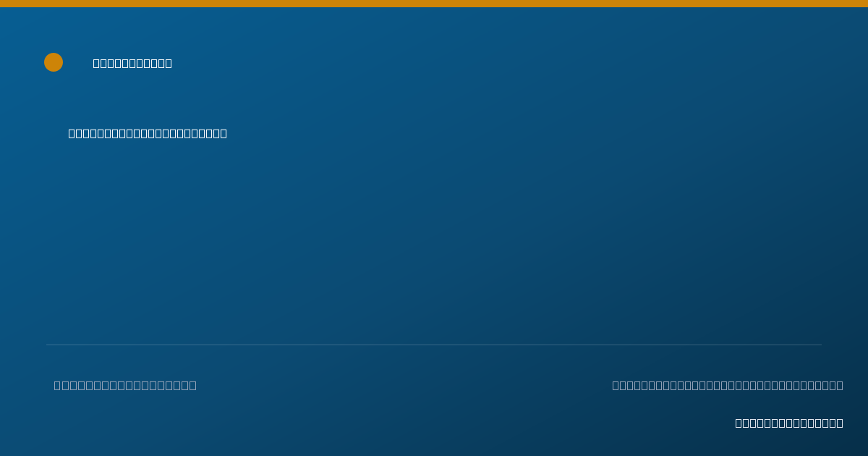
Task: Select the white title text beside the orange circle
Action: click(x=132, y=63)
